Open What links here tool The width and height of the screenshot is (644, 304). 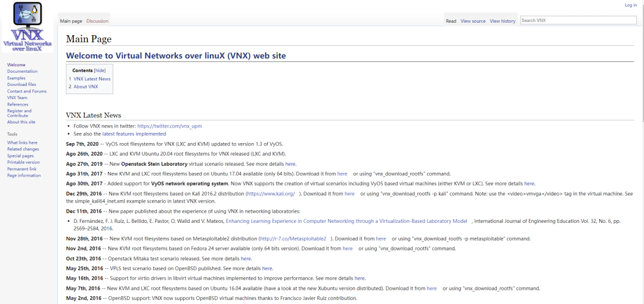click(22, 142)
